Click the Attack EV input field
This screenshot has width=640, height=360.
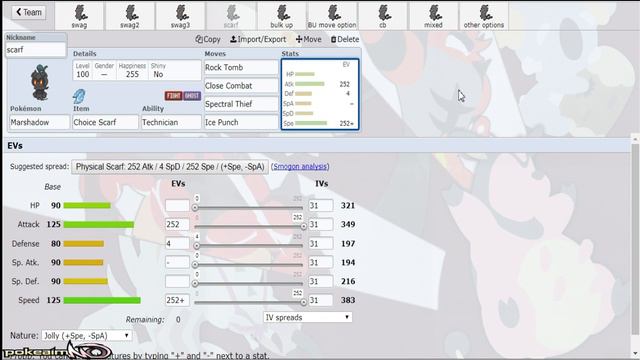point(177,224)
